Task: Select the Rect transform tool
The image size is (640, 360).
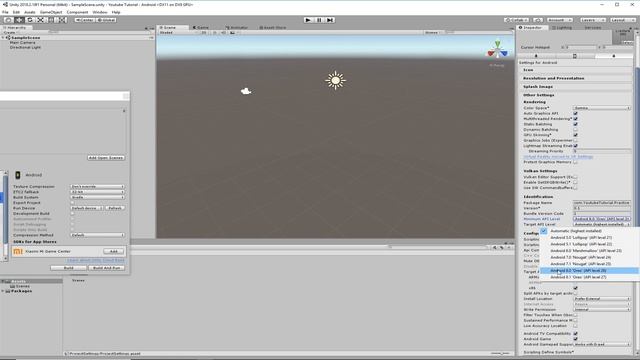Action: click(51, 20)
